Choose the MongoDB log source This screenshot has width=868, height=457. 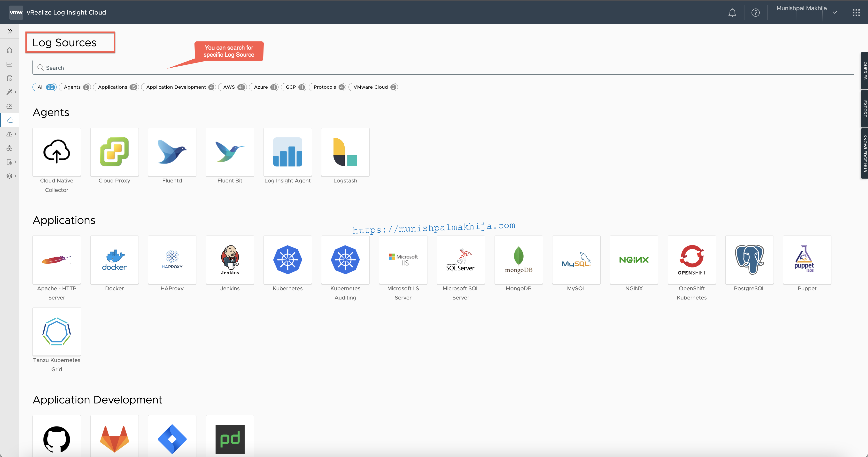[519, 260]
